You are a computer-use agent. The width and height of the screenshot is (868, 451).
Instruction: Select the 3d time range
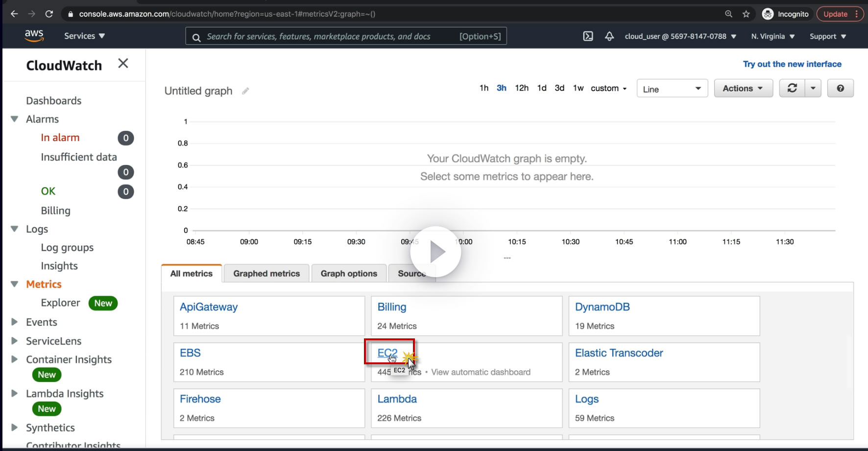pos(559,88)
